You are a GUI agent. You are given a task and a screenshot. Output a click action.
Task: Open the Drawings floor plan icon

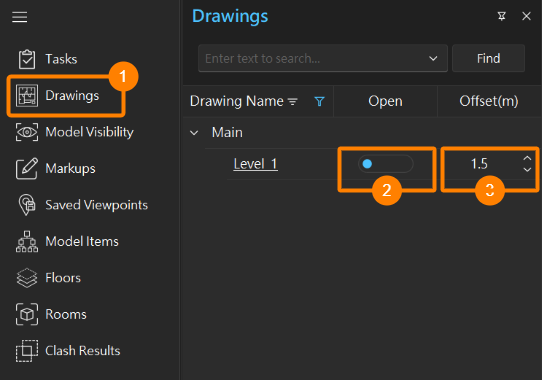click(x=27, y=96)
